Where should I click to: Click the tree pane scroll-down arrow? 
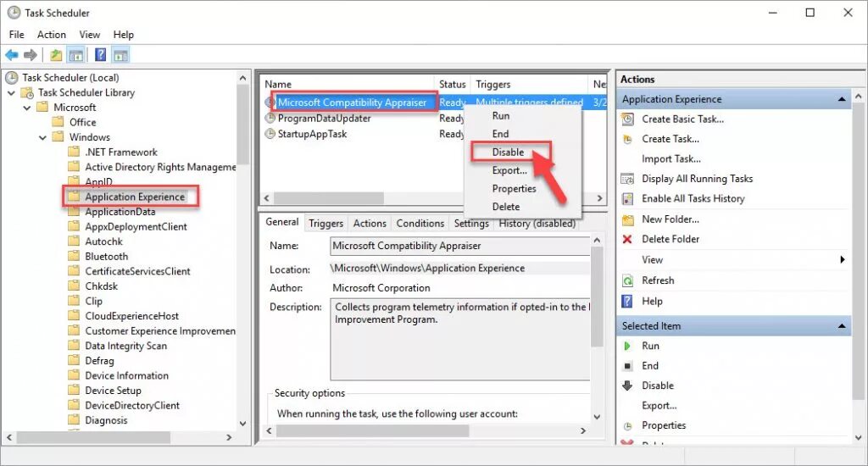[x=242, y=424]
